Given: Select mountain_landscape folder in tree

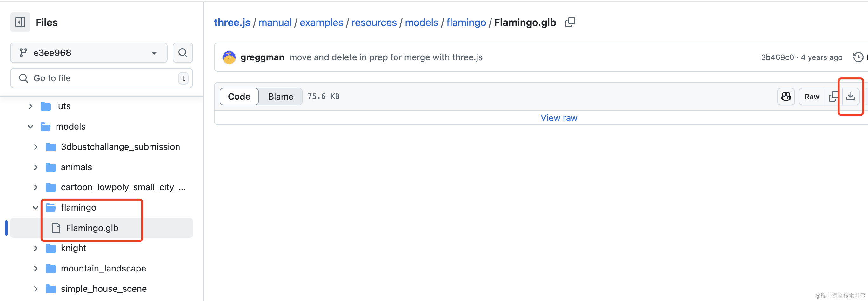Looking at the screenshot, I should (x=103, y=269).
